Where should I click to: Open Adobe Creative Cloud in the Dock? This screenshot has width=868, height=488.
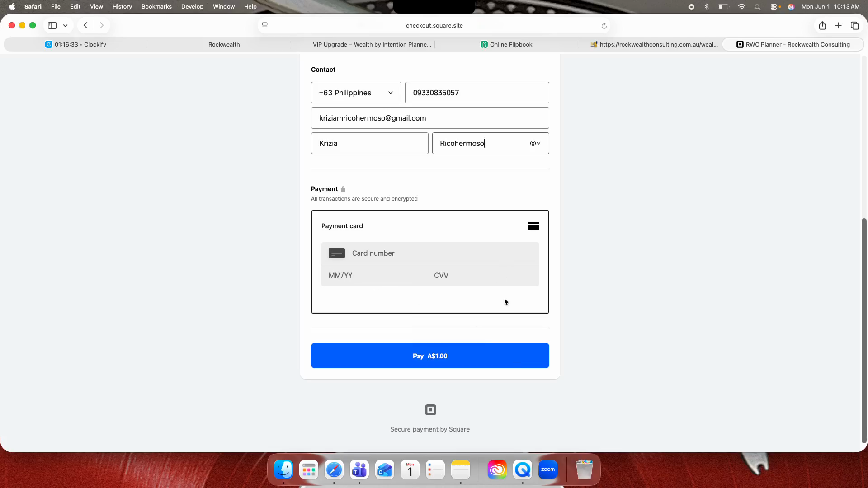(497, 470)
